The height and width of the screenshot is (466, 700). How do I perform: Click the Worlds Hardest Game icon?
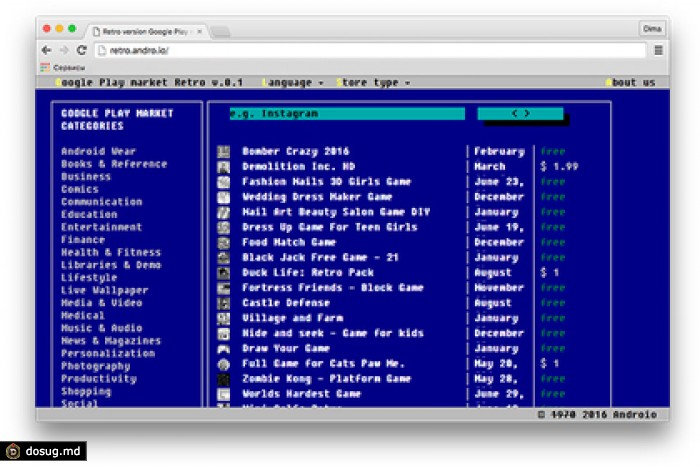(223, 394)
